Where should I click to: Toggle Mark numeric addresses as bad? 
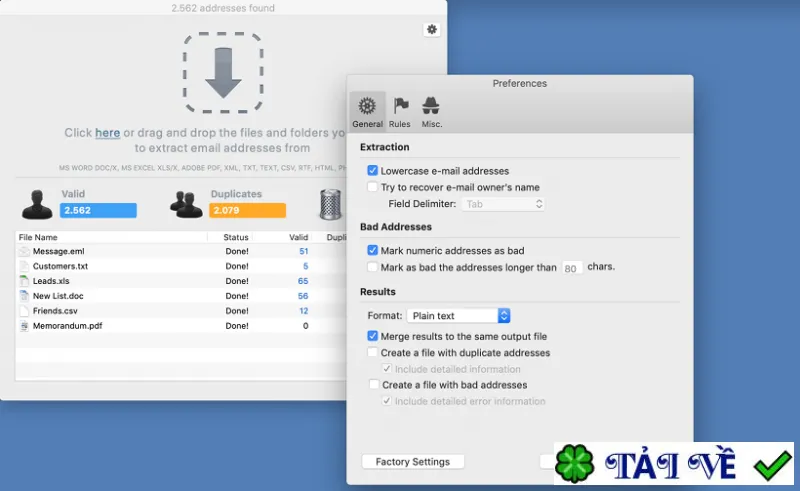coord(372,250)
